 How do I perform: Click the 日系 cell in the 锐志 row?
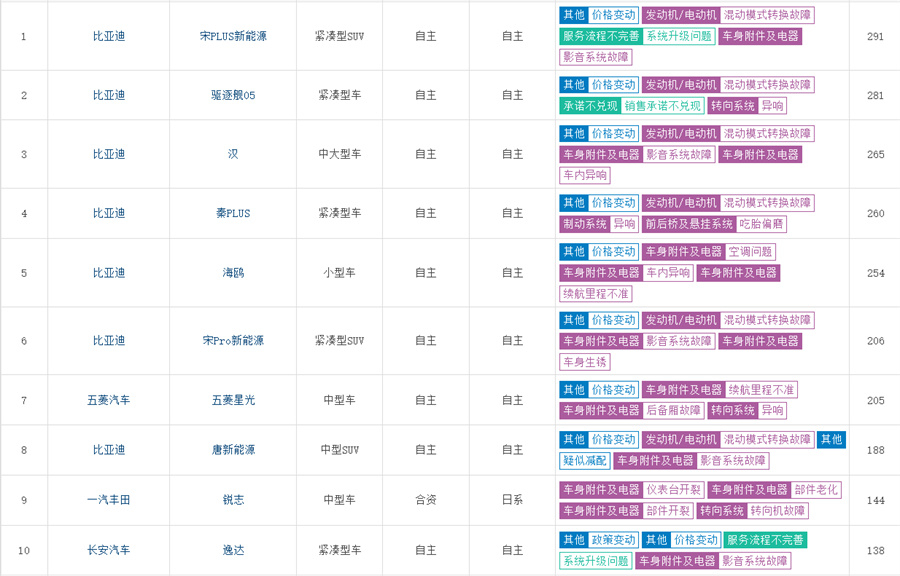pos(513,500)
